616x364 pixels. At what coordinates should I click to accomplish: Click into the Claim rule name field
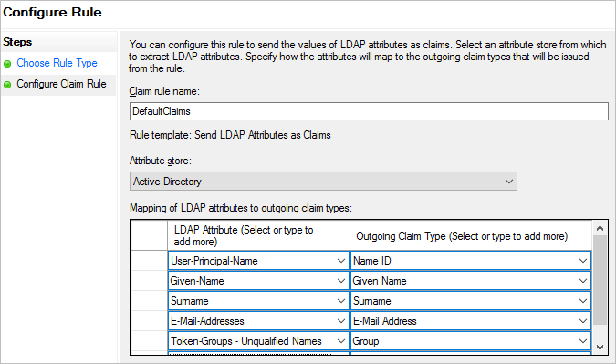pyautogui.click(x=369, y=111)
